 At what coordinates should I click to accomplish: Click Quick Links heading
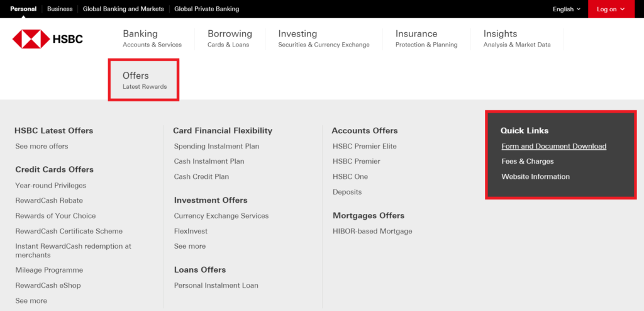click(525, 130)
